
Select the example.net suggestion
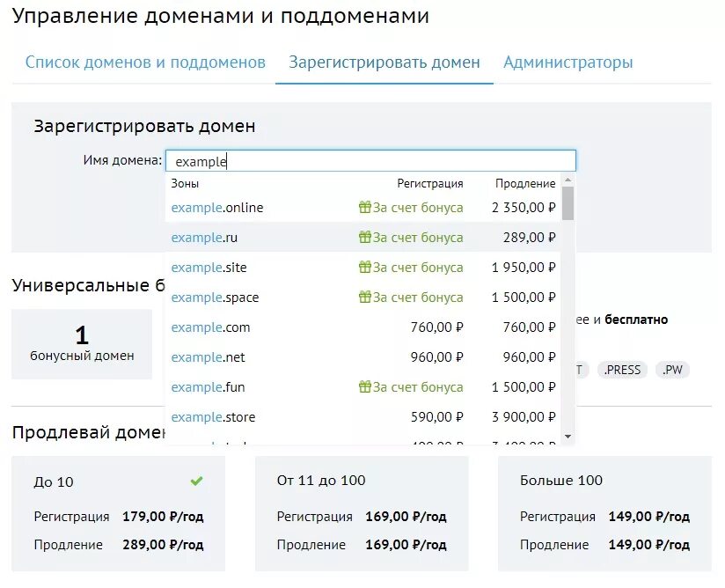[x=363, y=357]
